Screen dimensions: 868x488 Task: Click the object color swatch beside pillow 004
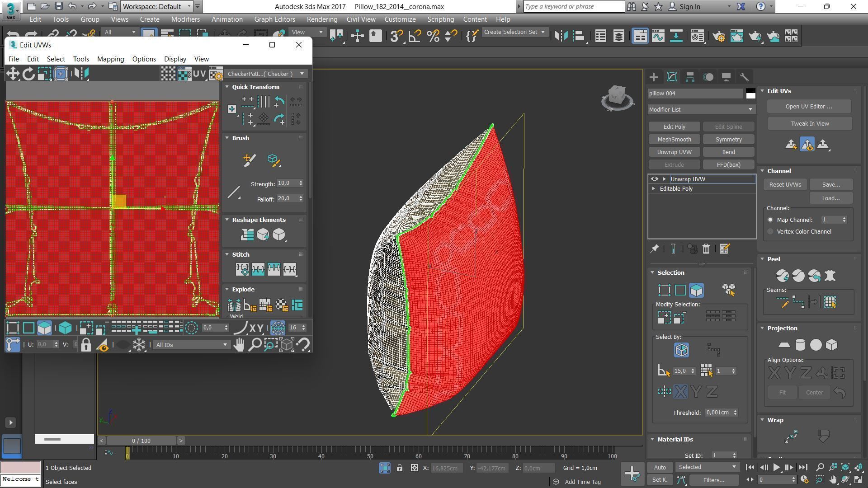(x=750, y=94)
